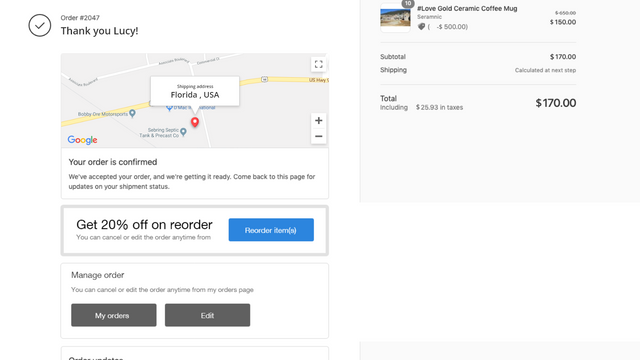Open the Google logo on the map
640x360 pixels.
click(x=82, y=140)
